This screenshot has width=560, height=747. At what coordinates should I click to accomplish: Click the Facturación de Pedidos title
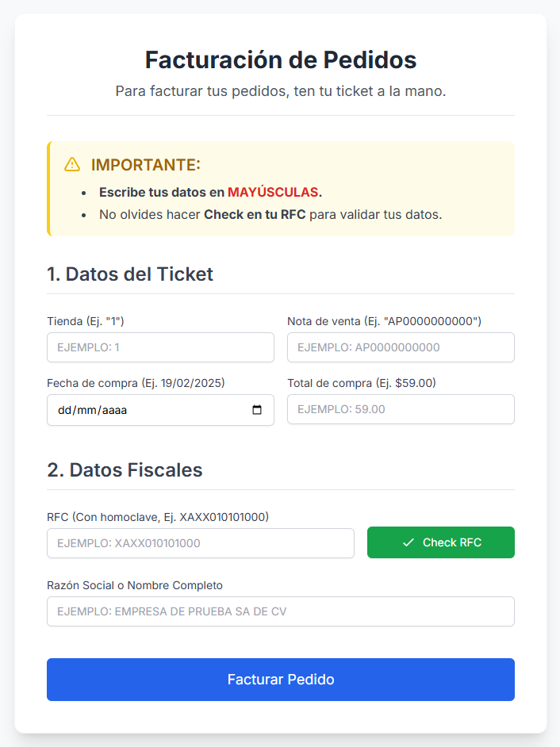tap(281, 59)
